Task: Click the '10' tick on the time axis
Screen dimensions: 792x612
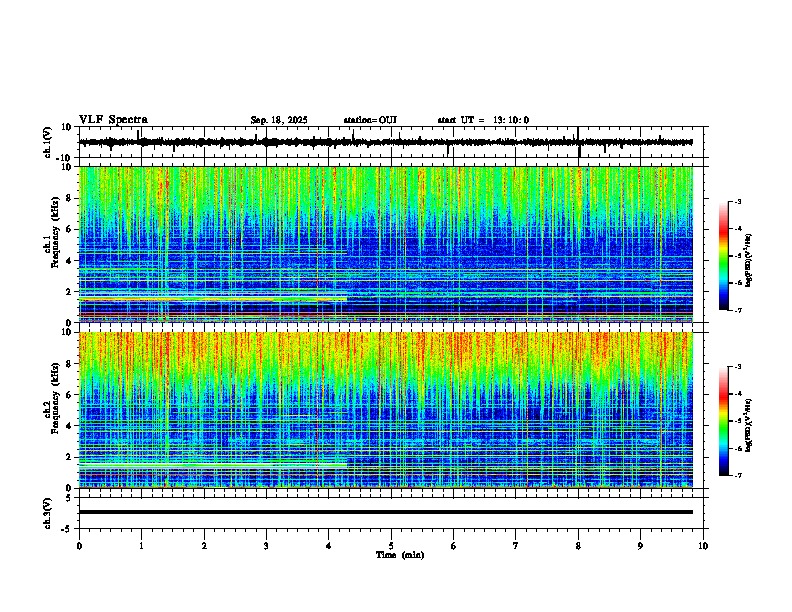Action: [x=703, y=546]
